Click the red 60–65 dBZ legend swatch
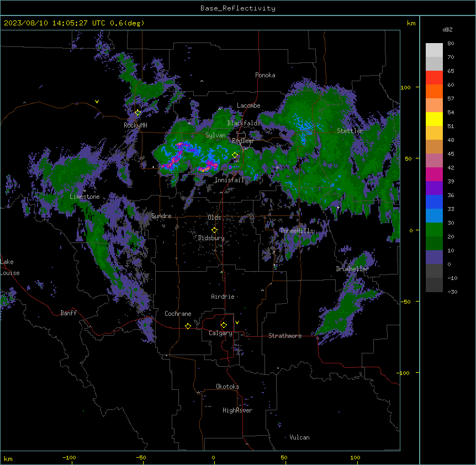Image resolution: width=476 pixels, height=465 pixels. coord(434,78)
